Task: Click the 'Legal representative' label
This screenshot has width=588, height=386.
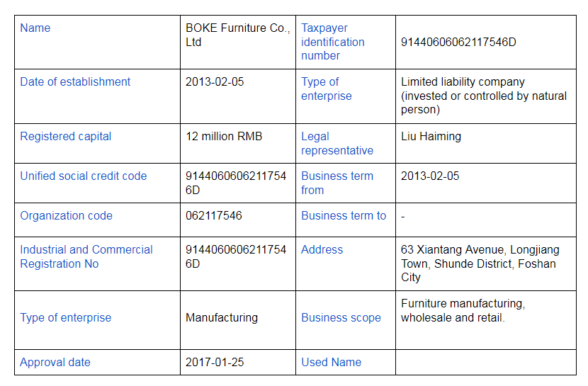Action: click(x=337, y=143)
